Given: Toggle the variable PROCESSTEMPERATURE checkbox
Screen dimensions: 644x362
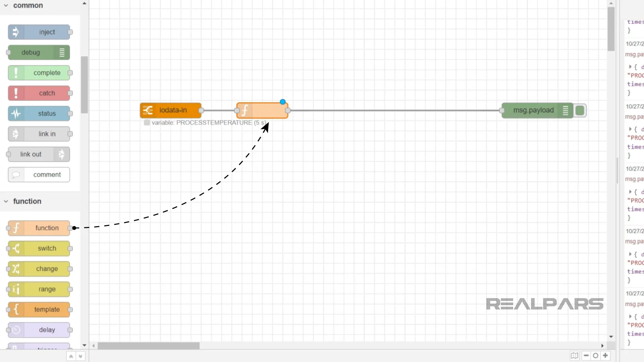Looking at the screenshot, I should (x=146, y=122).
